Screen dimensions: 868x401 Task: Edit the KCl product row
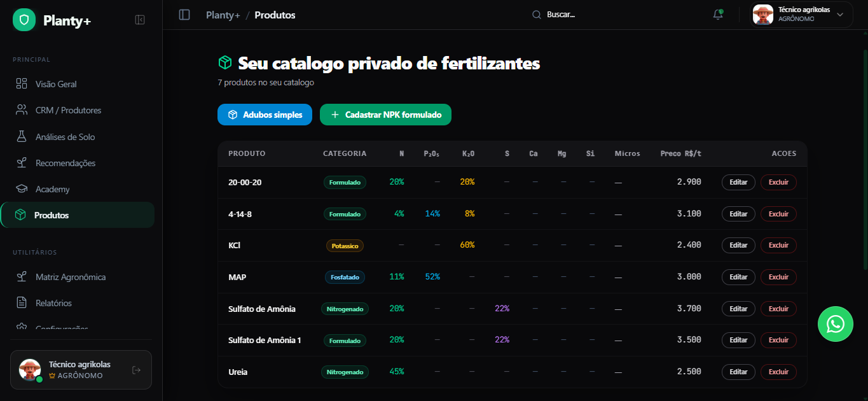[x=738, y=245]
